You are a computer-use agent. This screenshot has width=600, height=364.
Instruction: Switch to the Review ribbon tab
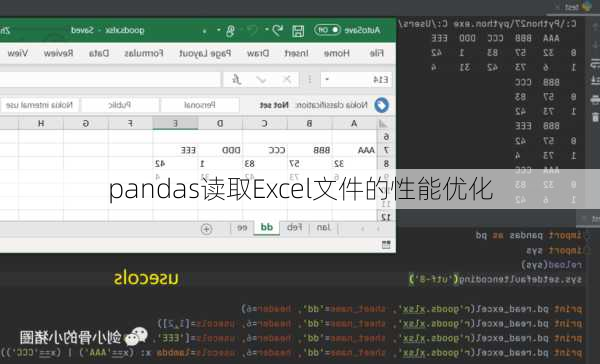point(59,53)
